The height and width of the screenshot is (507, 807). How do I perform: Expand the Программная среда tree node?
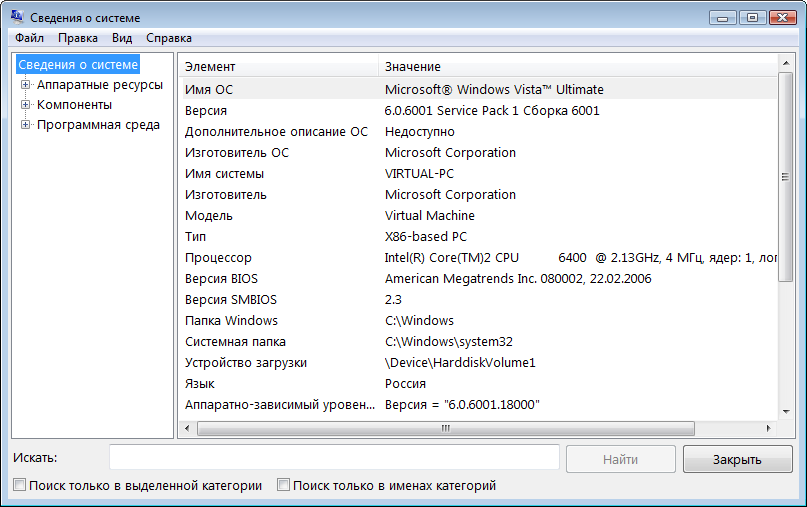point(26,125)
